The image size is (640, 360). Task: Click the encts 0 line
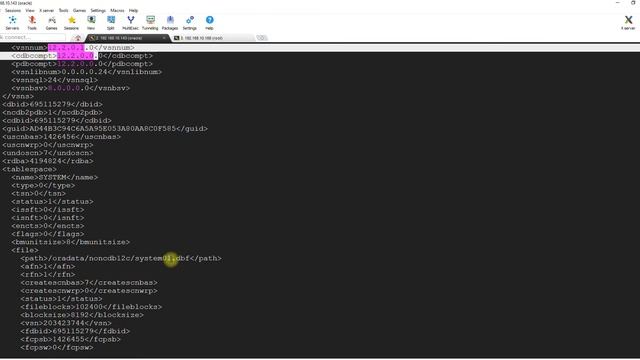click(x=48, y=226)
